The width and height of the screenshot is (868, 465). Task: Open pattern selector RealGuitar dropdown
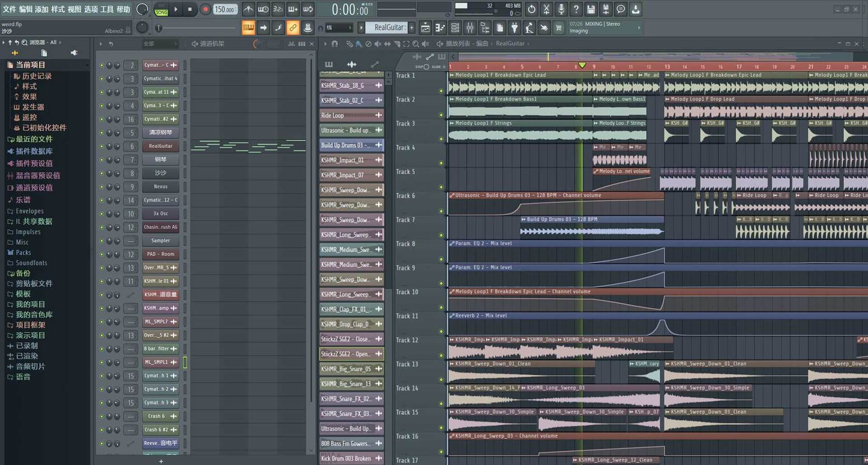coord(386,27)
